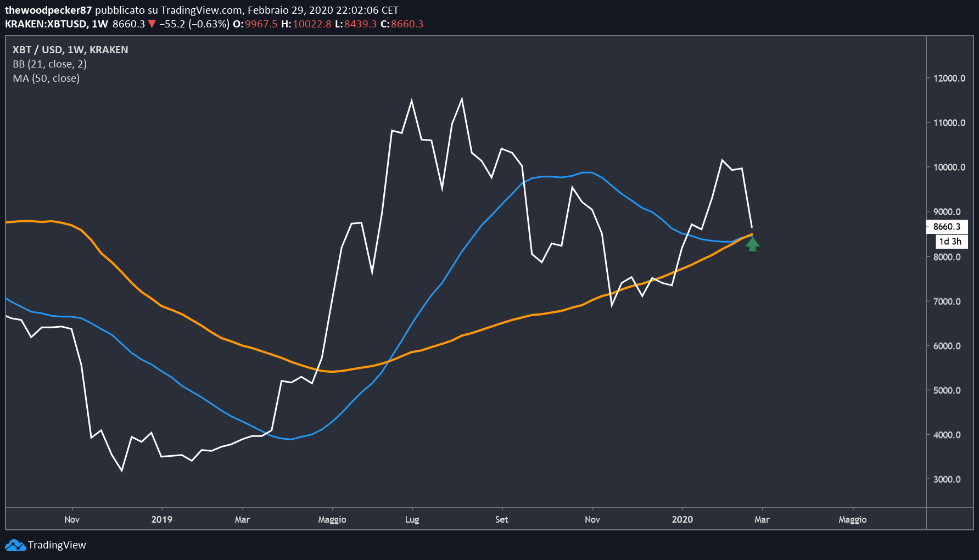
Task: Click the open value O:9967.5
Action: [x=255, y=24]
